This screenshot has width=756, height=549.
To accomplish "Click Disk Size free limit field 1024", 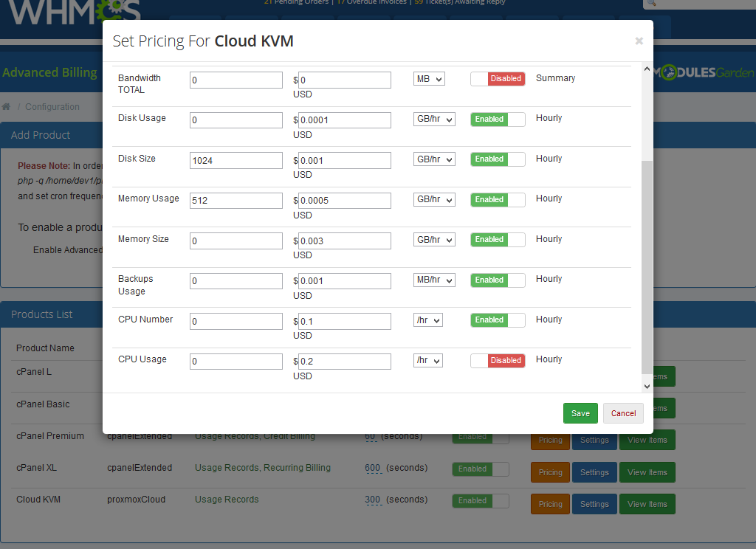I will click(236, 161).
